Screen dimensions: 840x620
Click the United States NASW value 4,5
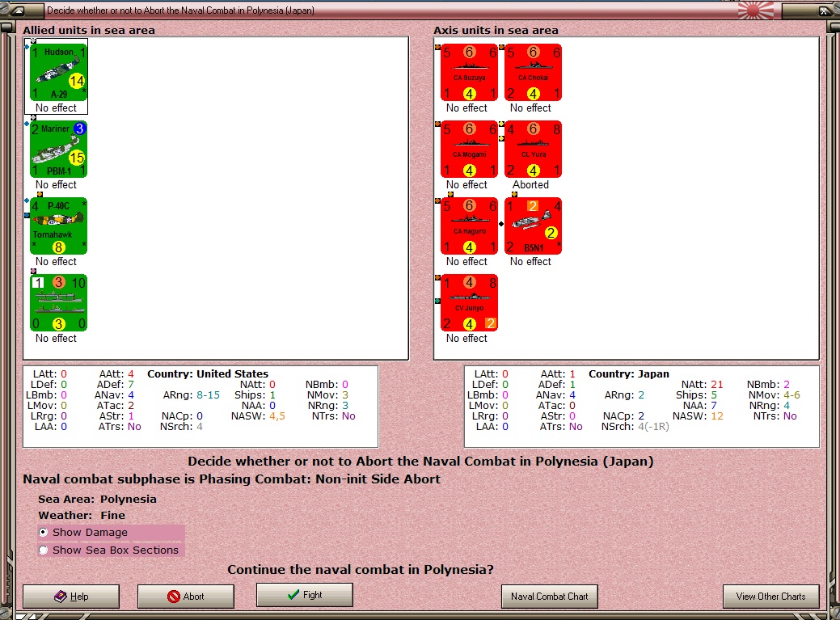[277, 416]
